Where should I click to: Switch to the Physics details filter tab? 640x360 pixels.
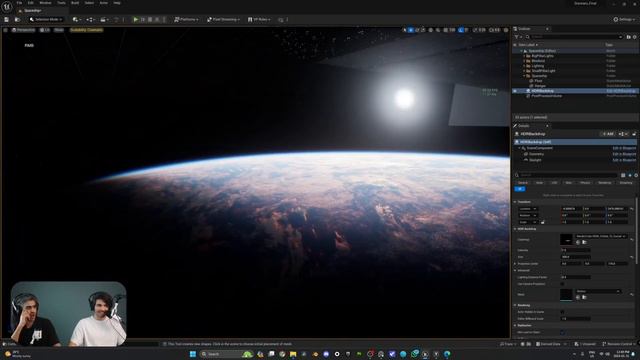585,182
